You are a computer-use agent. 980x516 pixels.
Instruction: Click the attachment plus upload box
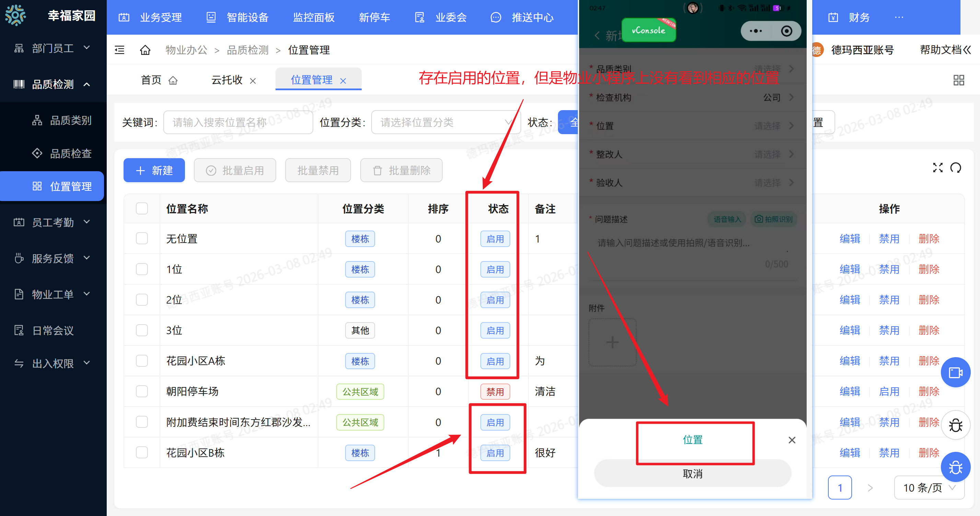tap(612, 342)
